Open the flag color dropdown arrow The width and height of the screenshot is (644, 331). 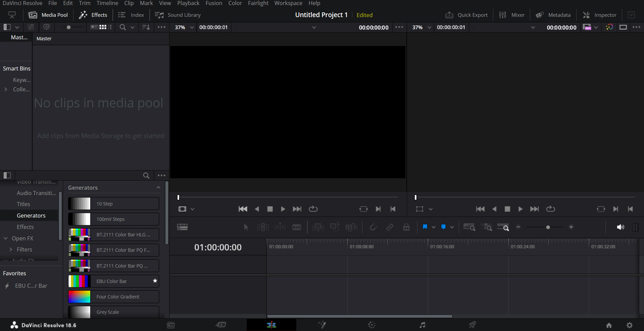point(434,227)
